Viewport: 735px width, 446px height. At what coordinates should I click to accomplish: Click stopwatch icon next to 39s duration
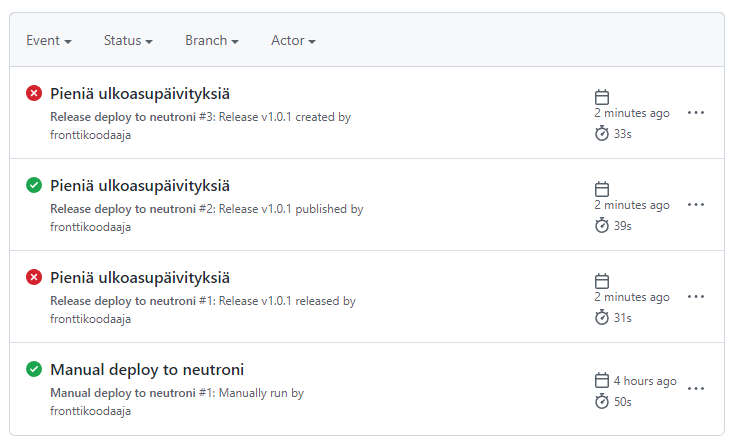pyautogui.click(x=602, y=226)
